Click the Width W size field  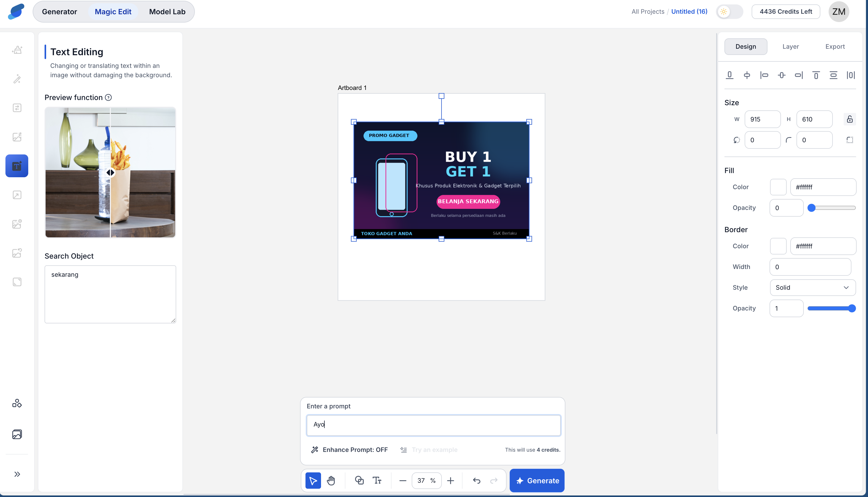tap(763, 119)
